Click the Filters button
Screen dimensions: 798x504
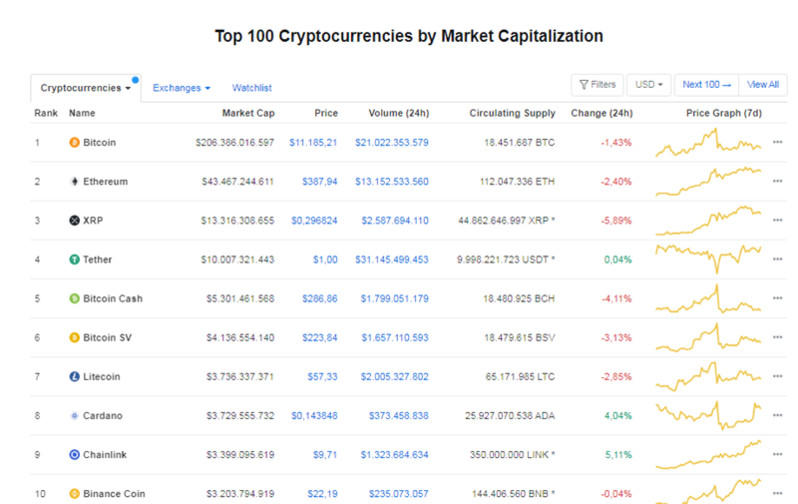click(596, 85)
